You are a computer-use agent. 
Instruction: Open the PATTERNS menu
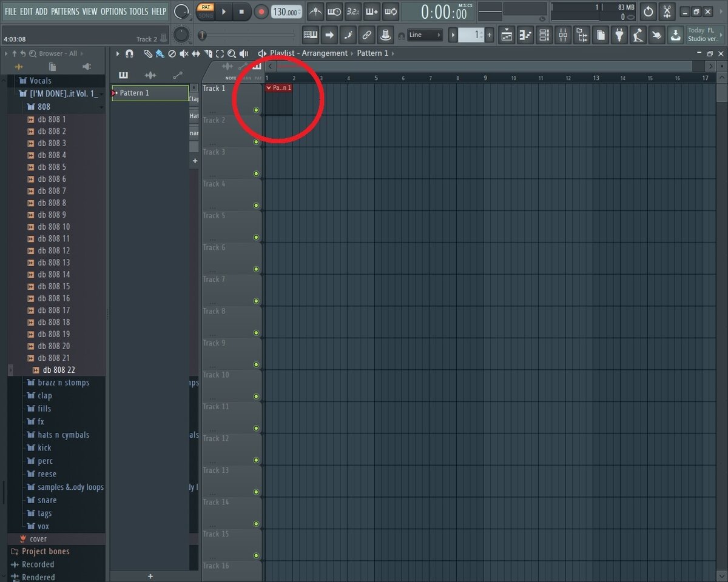tap(65, 12)
